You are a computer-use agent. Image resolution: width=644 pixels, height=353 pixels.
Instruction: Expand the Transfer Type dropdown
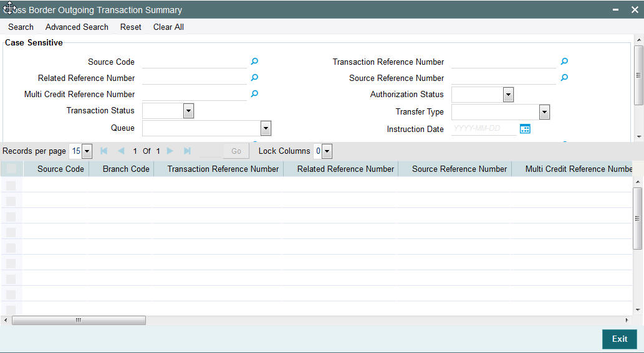coord(545,112)
